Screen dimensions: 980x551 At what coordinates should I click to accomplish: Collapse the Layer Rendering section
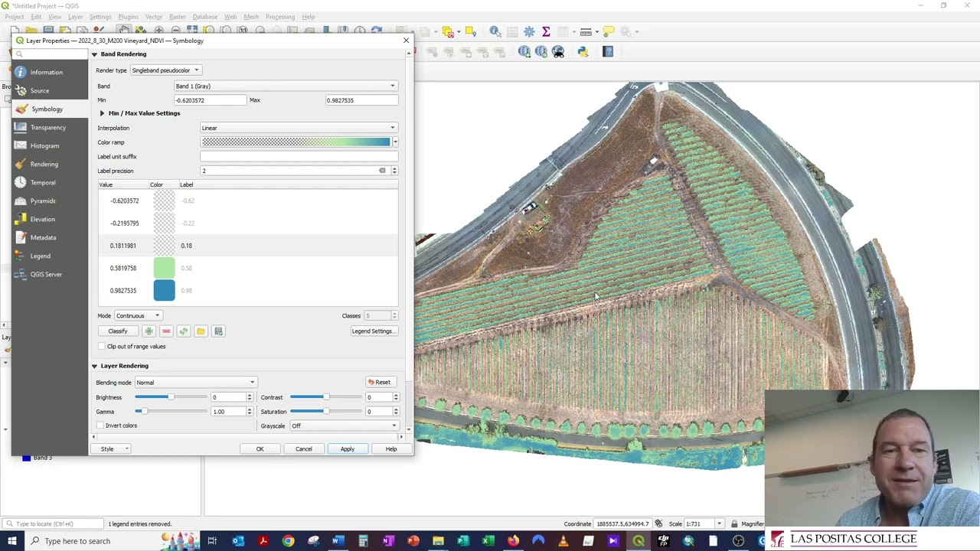coord(94,366)
